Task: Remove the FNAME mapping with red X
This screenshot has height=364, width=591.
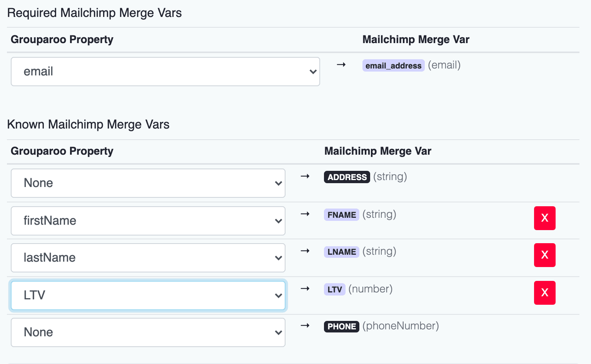Action: pyautogui.click(x=545, y=218)
